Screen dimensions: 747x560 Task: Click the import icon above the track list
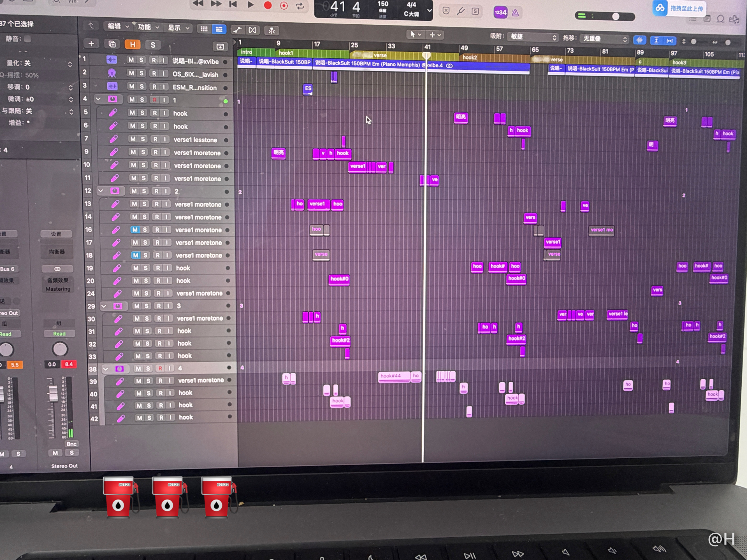[220, 46]
